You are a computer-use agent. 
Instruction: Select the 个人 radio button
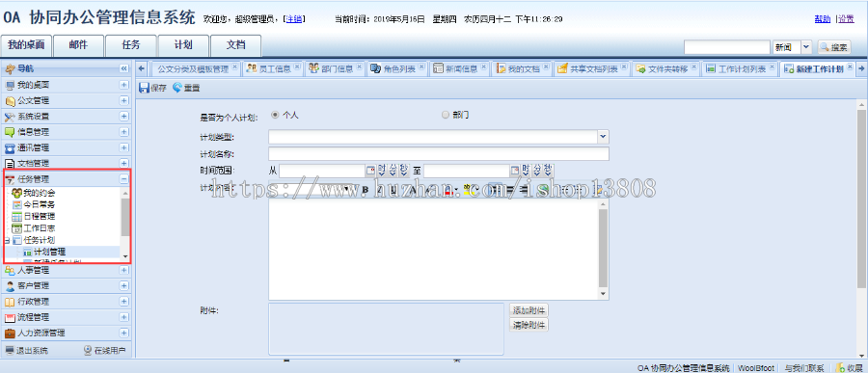[275, 115]
